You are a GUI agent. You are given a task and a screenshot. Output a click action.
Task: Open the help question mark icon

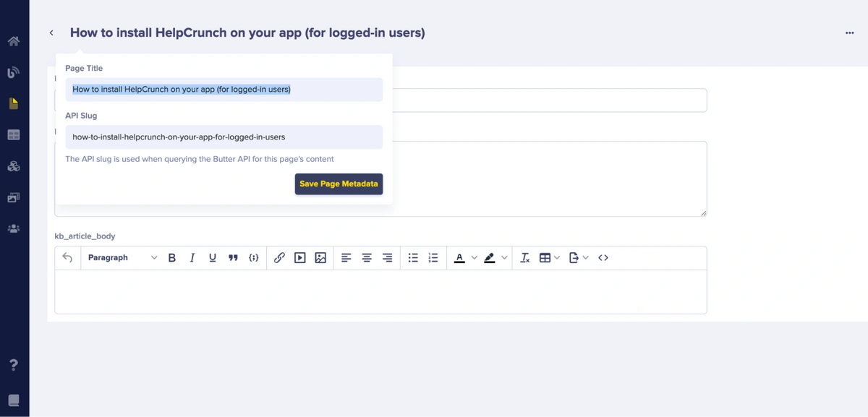click(x=13, y=365)
